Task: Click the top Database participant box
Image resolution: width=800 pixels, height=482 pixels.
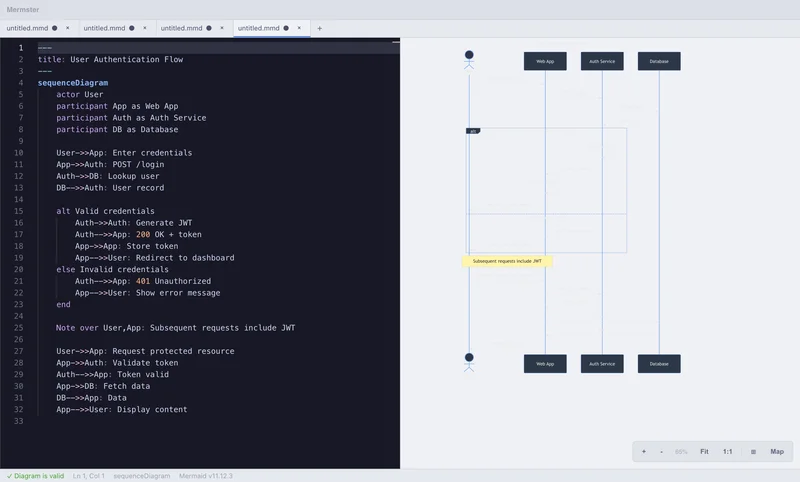Action: [x=659, y=61]
